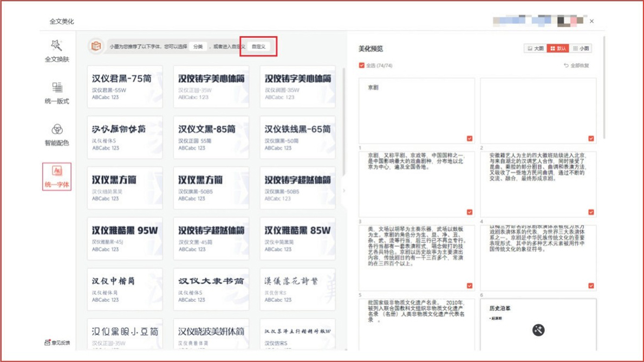
Task: Uncheck the checkbox on slide 1 京剧 preview
Action: [470, 139]
